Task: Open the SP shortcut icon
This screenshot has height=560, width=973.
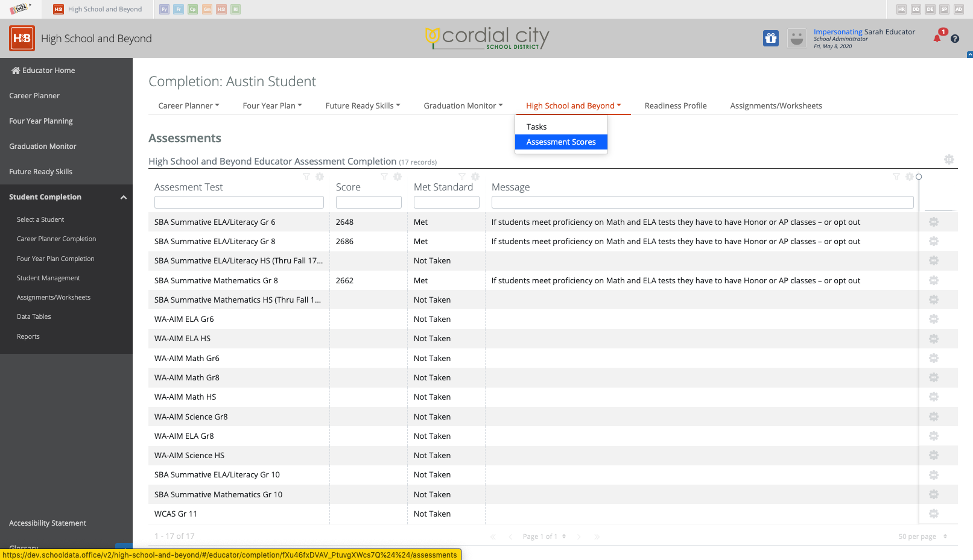Action: pyautogui.click(x=945, y=9)
